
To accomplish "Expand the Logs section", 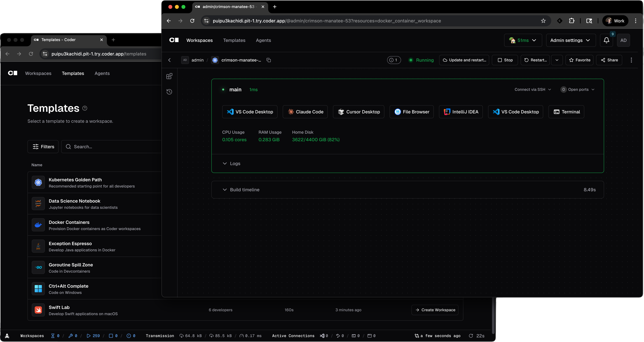I will [x=232, y=163].
